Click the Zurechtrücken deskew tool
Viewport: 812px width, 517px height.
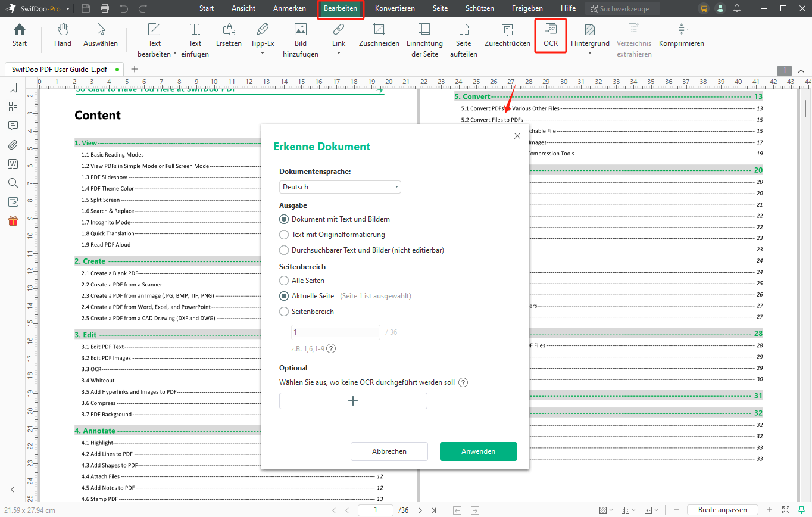click(x=507, y=35)
